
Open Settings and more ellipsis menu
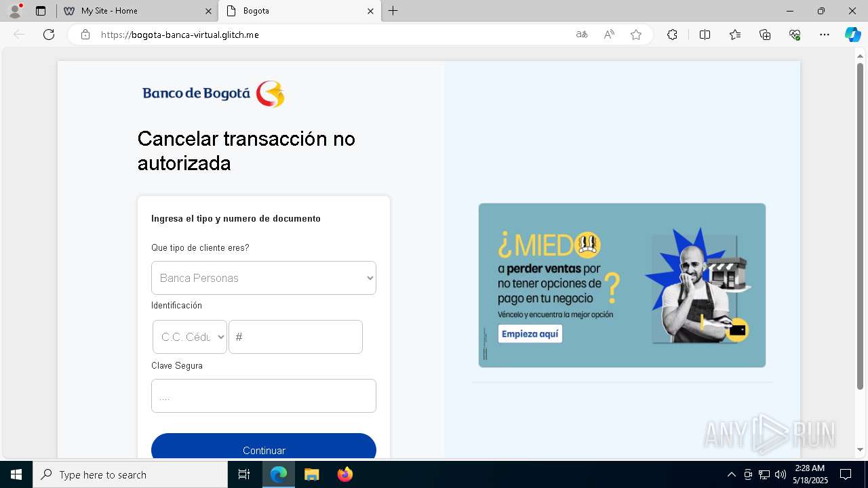click(x=825, y=35)
